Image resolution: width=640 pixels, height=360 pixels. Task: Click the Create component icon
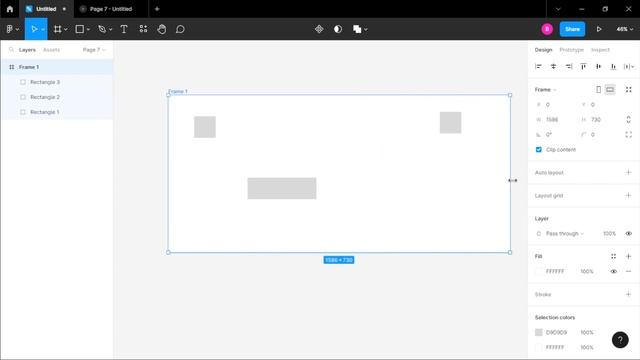(x=319, y=29)
